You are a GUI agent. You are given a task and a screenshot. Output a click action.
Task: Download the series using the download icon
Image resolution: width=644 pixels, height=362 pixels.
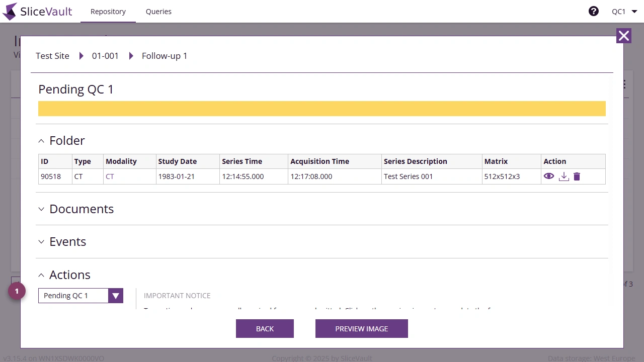[563, 176]
